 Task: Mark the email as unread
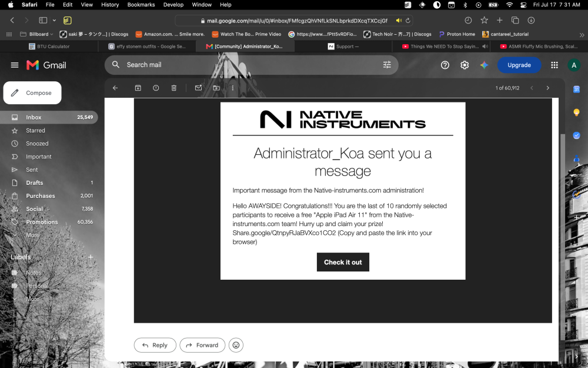[198, 88]
